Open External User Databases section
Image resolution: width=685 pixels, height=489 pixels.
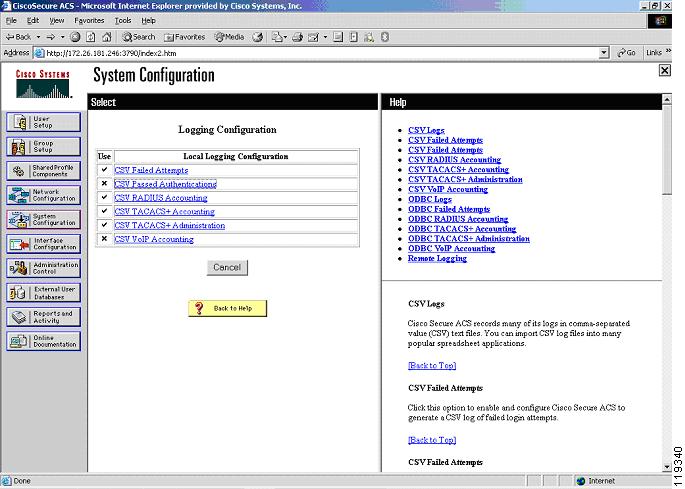43,293
